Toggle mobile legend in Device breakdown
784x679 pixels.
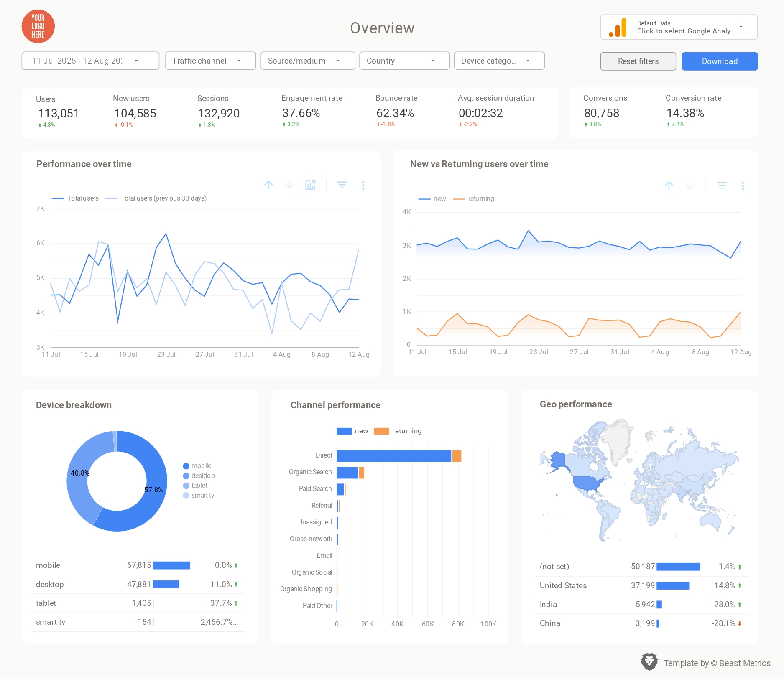pos(197,466)
